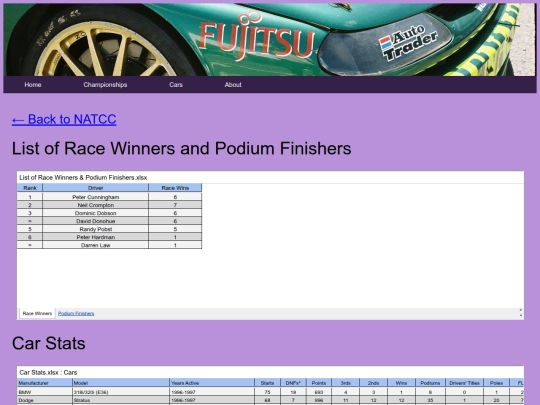540x405 pixels.
Task: Follow the Back to NATCC link
Action: [64, 119]
